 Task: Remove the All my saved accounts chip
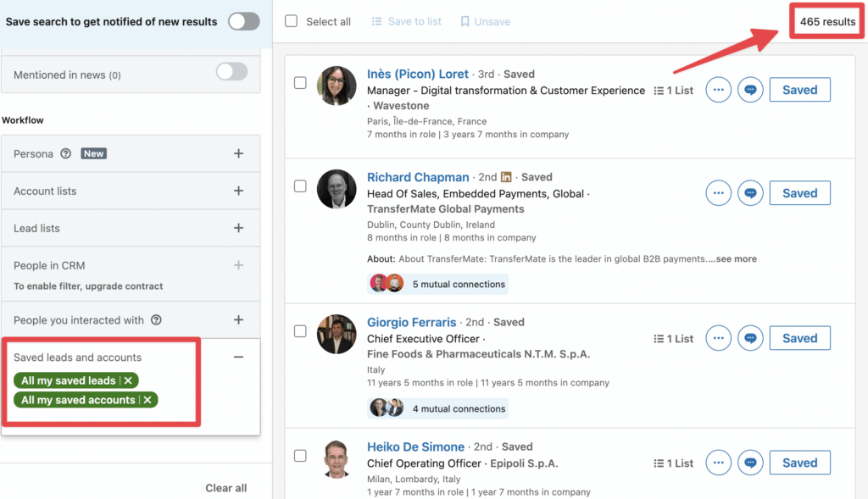147,400
